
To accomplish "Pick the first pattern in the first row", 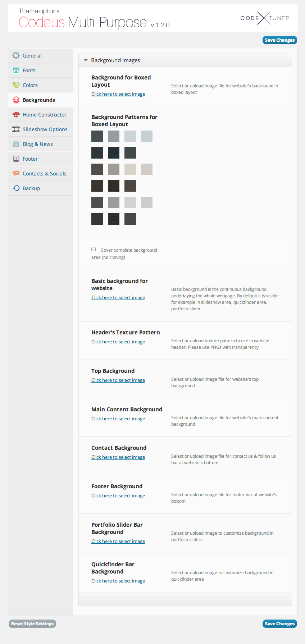I will click(97, 136).
